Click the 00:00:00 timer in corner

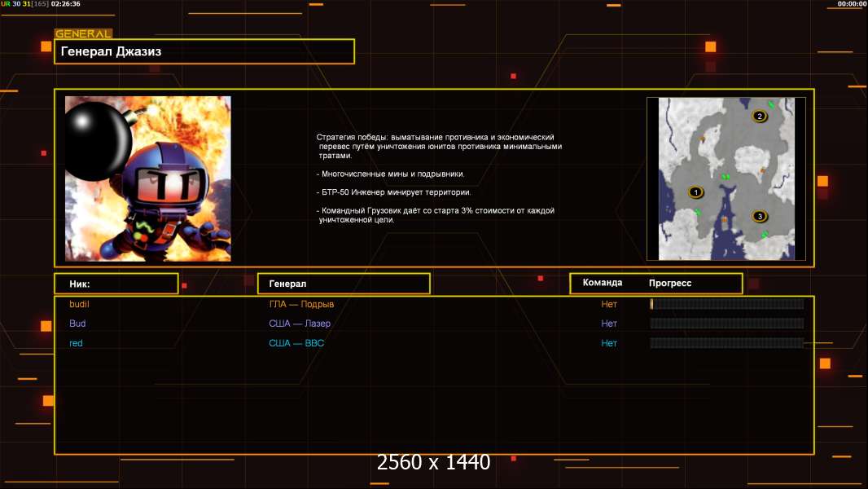852,4
